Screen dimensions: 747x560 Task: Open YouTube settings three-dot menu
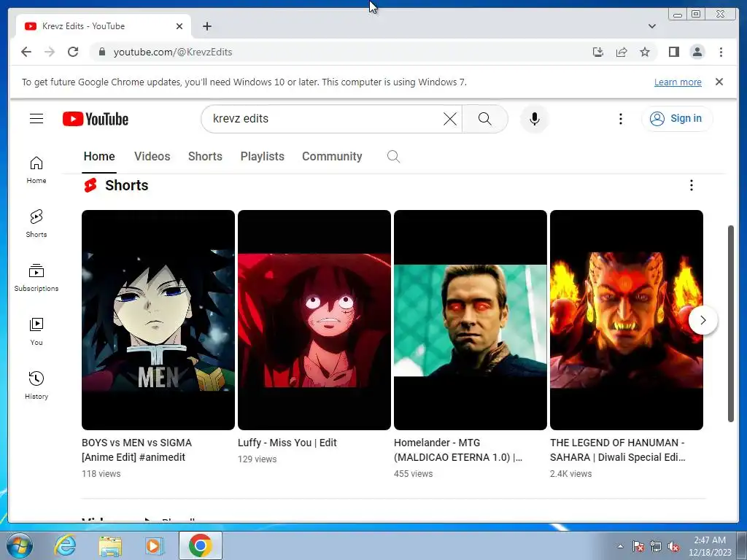click(x=620, y=119)
